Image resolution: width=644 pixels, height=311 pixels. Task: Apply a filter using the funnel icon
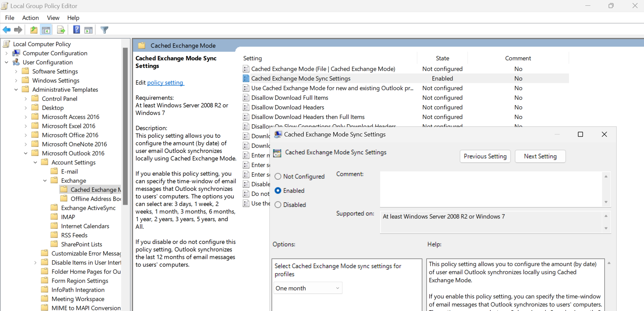(x=104, y=30)
